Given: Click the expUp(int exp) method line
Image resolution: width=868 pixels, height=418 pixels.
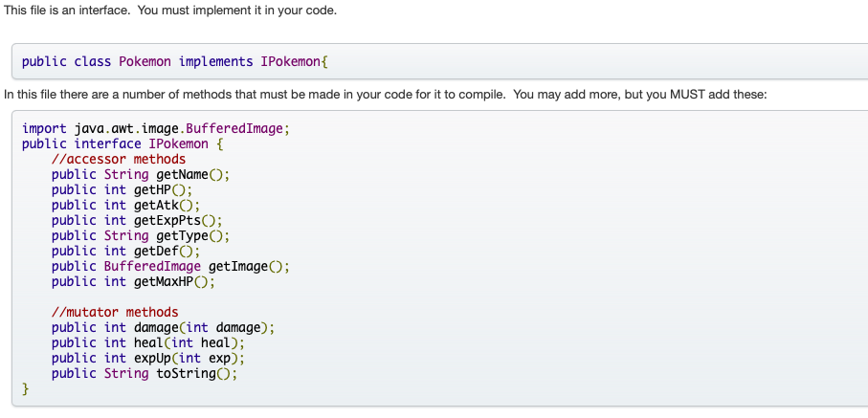Looking at the screenshot, I should (x=148, y=358).
